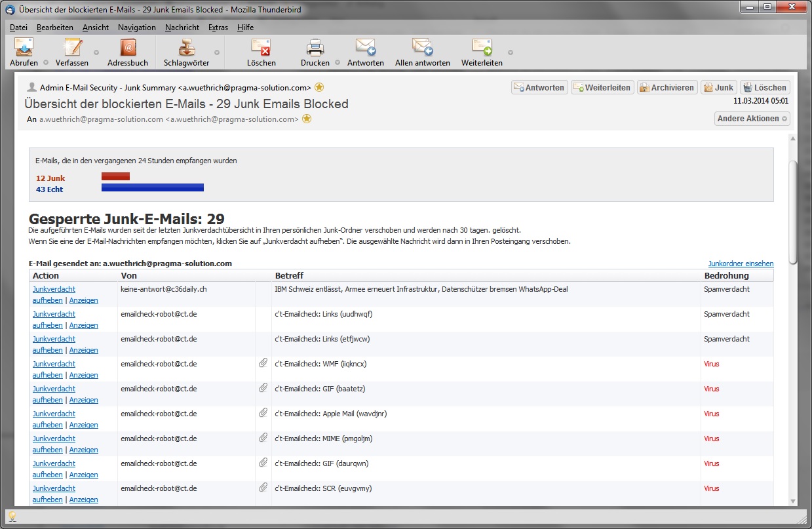Open the Ansicht menu
The image size is (812, 529).
click(96, 28)
